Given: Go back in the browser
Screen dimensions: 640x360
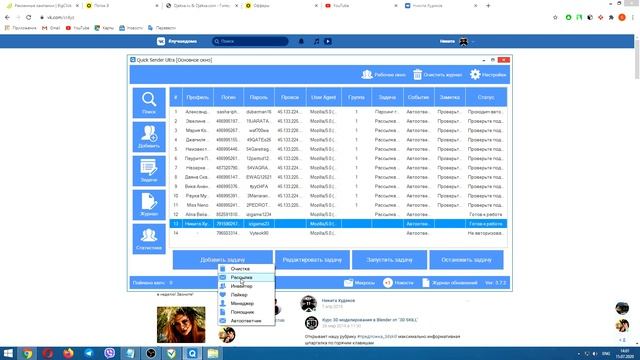Looking at the screenshot, I should [x=7, y=17].
